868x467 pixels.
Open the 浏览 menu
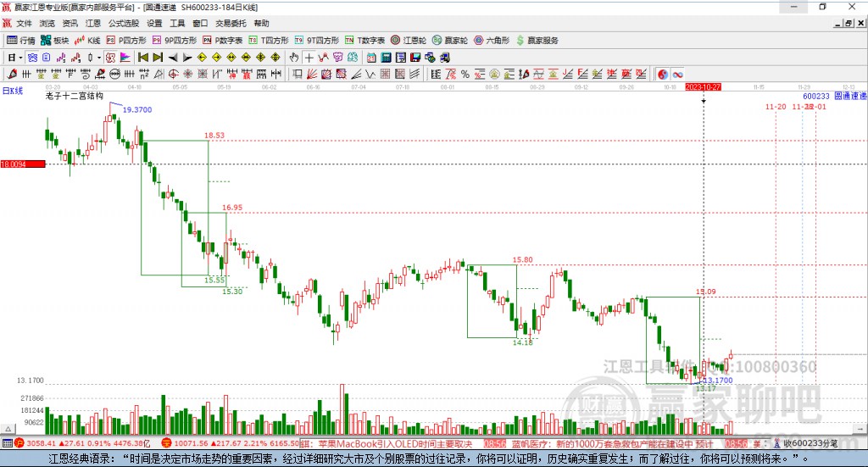pos(47,23)
